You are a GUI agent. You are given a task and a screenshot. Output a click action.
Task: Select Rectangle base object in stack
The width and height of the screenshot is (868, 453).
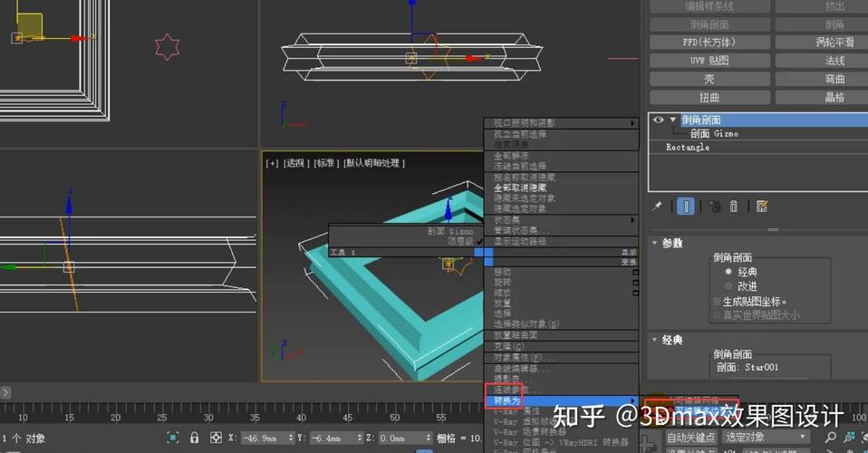[688, 148]
